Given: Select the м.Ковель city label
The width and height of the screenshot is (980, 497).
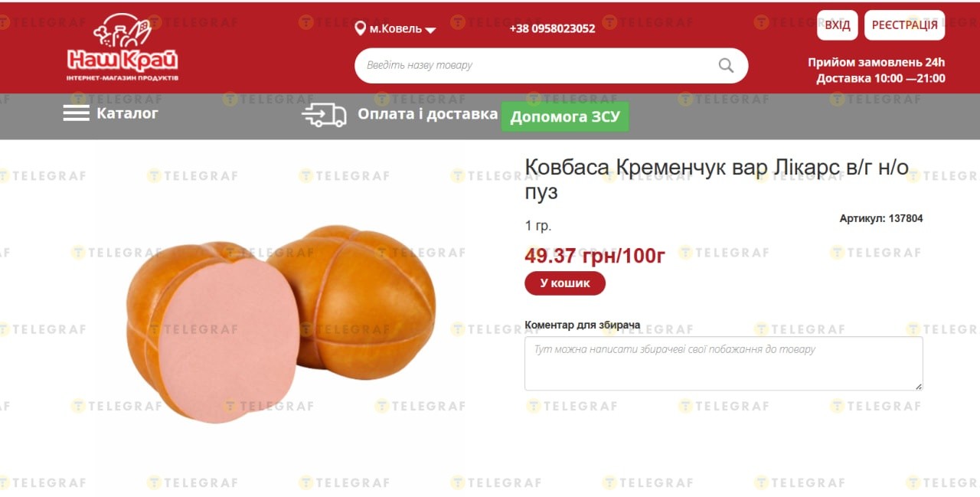Looking at the screenshot, I should point(395,28).
